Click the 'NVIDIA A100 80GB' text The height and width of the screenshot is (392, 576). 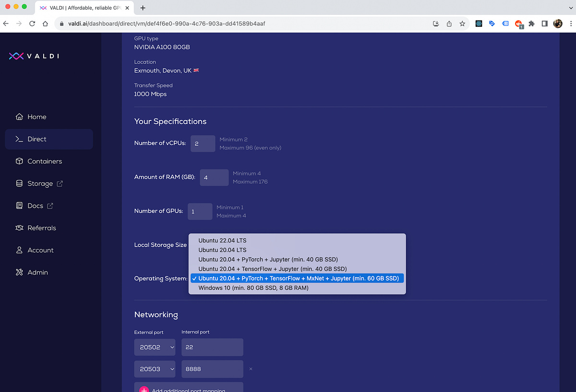[162, 47]
